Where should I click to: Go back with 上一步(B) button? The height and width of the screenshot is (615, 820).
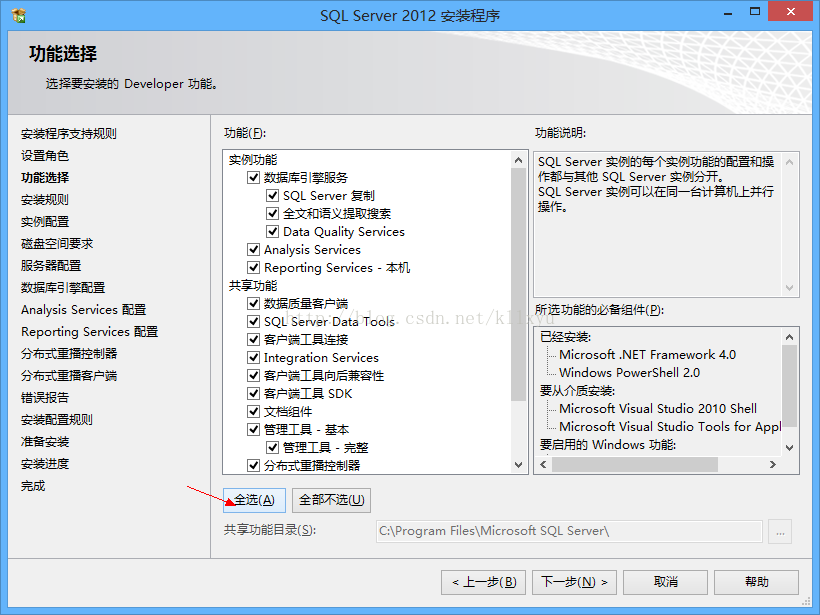click(483, 582)
